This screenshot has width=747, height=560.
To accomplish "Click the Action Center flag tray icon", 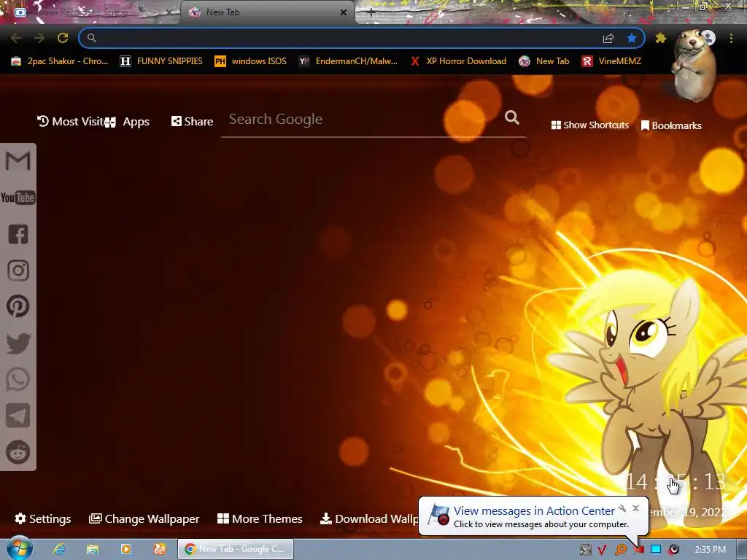I will point(639,550).
